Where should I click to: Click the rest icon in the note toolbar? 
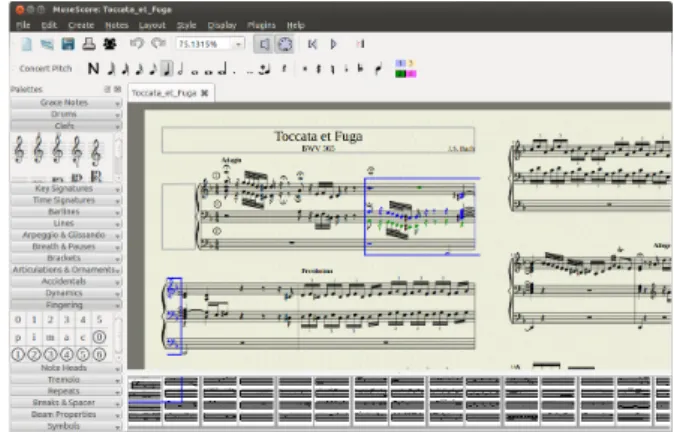point(284,69)
